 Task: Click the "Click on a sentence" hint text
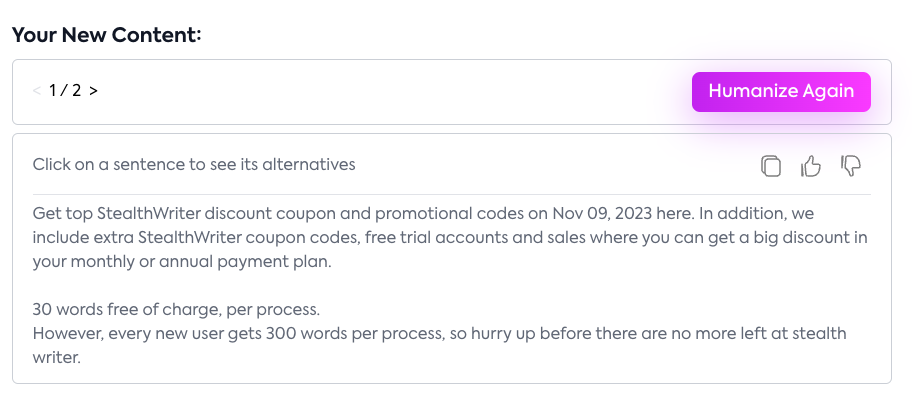[194, 164]
